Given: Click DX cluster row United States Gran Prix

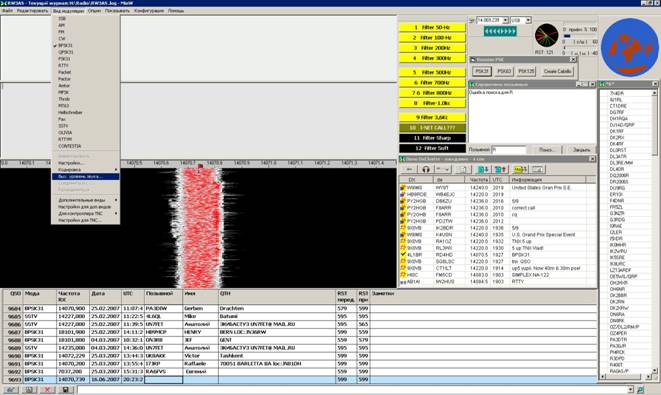Looking at the screenshot, I should click(497, 188).
